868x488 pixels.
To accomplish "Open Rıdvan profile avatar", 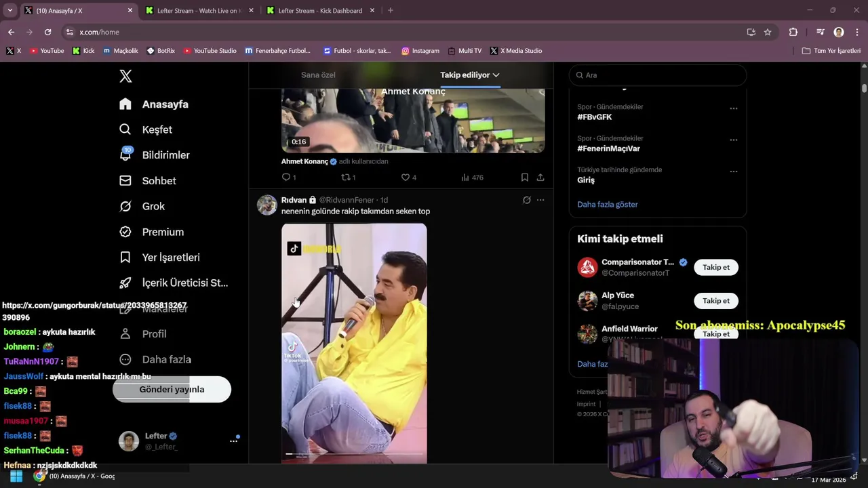I will (267, 205).
